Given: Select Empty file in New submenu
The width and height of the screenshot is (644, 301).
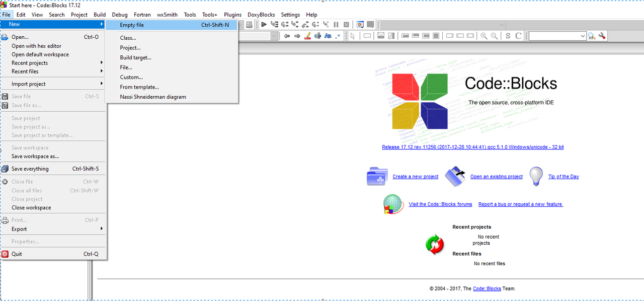Looking at the screenshot, I should [x=171, y=25].
